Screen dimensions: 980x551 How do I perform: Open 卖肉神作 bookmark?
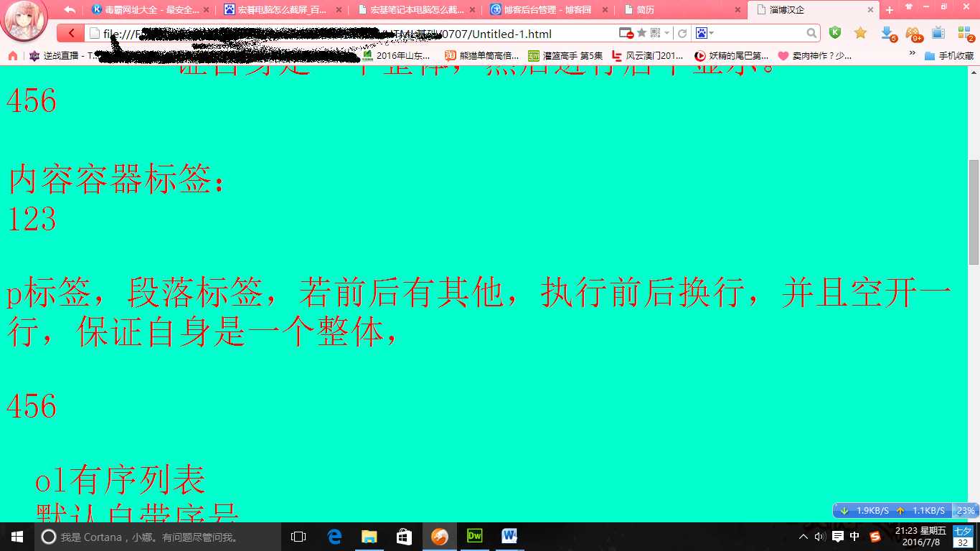[x=815, y=55]
